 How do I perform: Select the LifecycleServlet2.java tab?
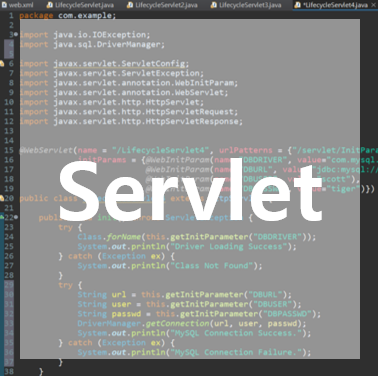click(x=163, y=5)
